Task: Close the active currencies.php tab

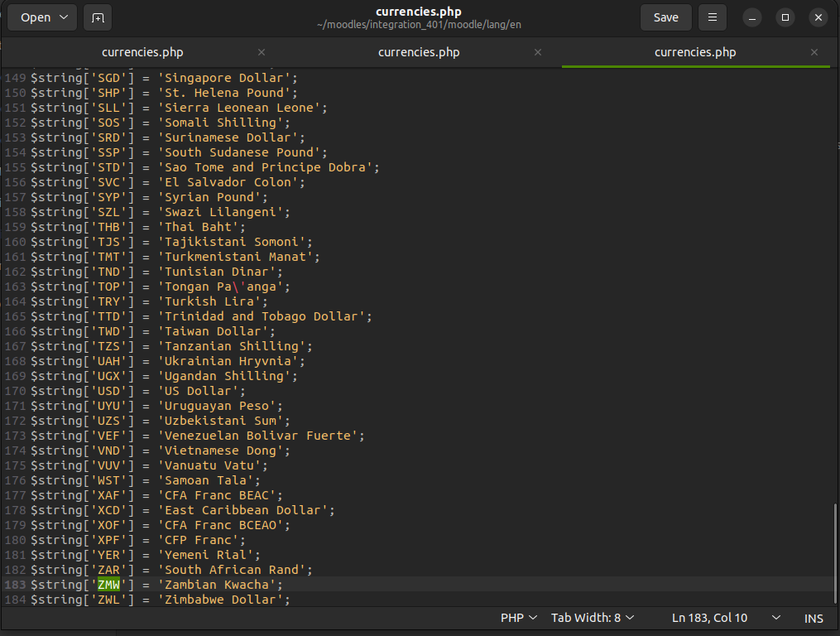Action: (x=814, y=52)
